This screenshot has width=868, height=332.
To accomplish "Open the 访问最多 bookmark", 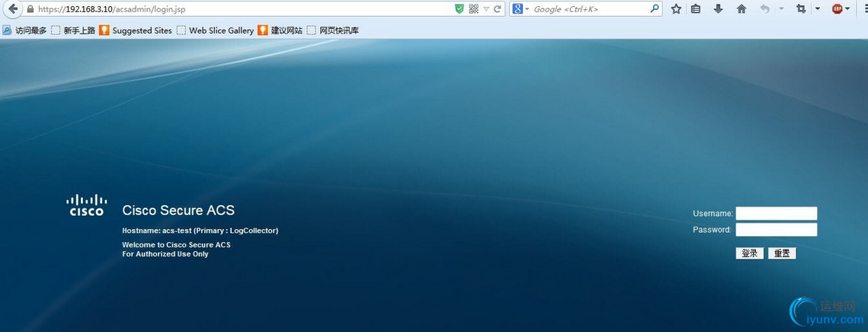I will pos(25,31).
